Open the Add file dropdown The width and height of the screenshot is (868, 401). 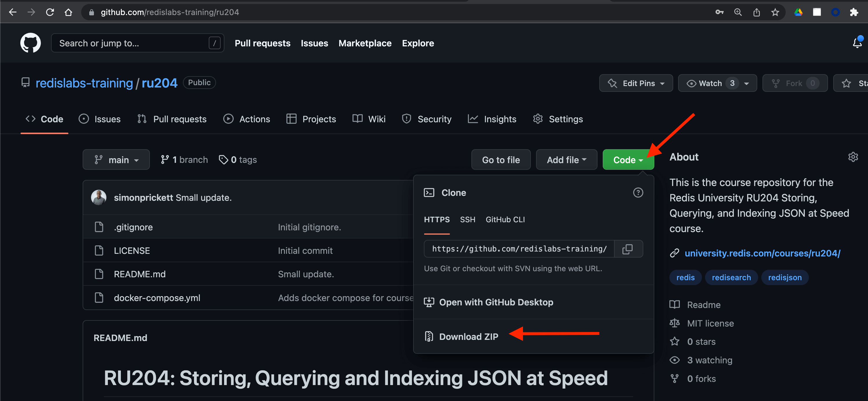[566, 160]
